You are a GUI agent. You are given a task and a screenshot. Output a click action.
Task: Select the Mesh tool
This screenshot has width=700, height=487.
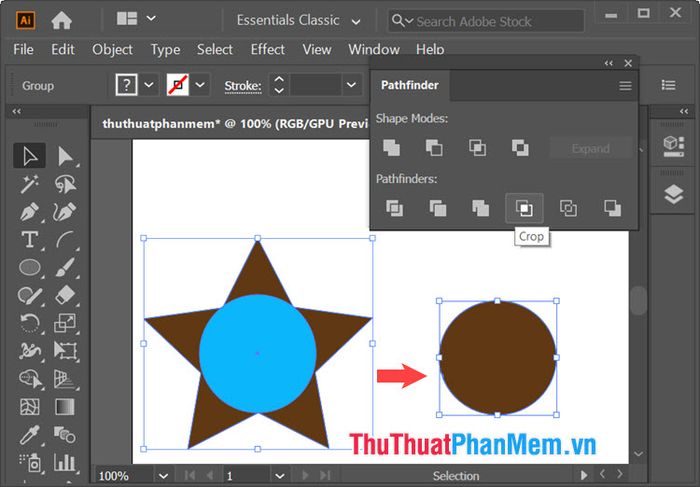(29, 407)
